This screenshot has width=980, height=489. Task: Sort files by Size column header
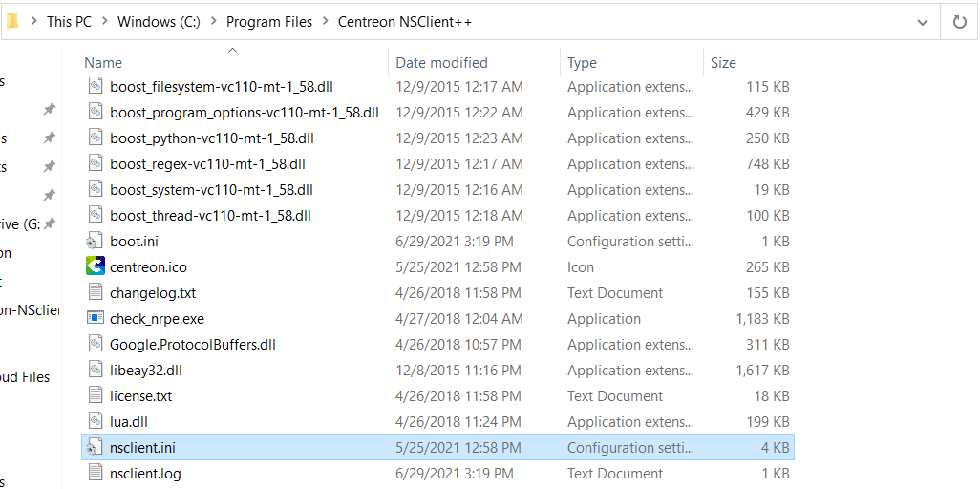(723, 63)
